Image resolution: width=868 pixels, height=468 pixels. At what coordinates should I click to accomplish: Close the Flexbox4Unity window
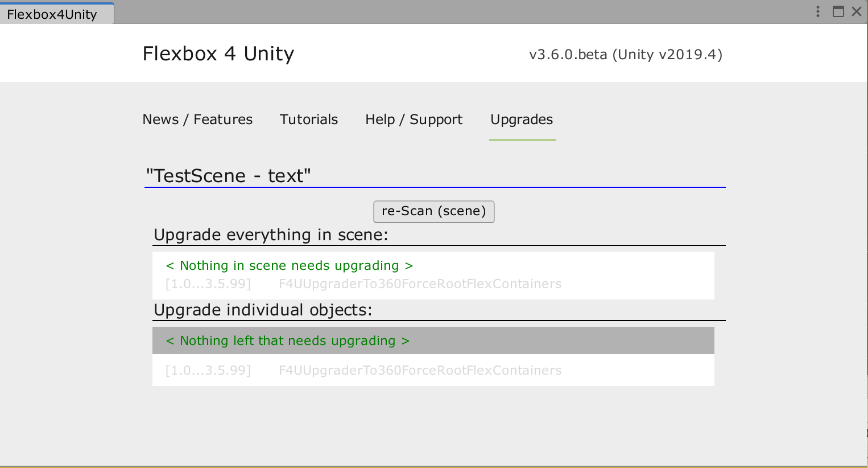(x=857, y=11)
